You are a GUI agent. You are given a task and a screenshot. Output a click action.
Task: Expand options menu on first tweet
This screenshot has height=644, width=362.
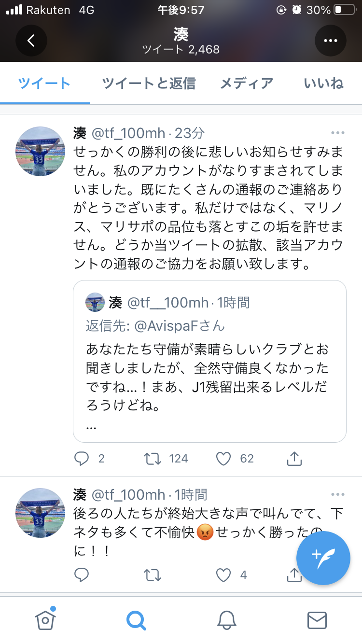pyautogui.click(x=337, y=133)
